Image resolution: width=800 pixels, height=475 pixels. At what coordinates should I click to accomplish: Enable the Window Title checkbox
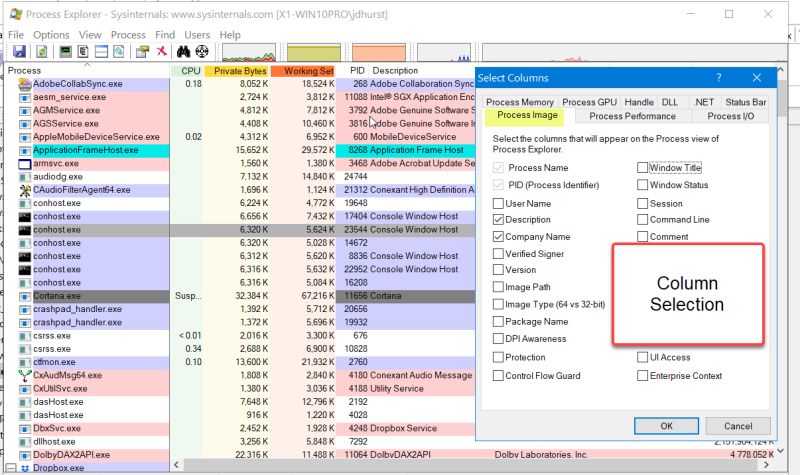[643, 167]
